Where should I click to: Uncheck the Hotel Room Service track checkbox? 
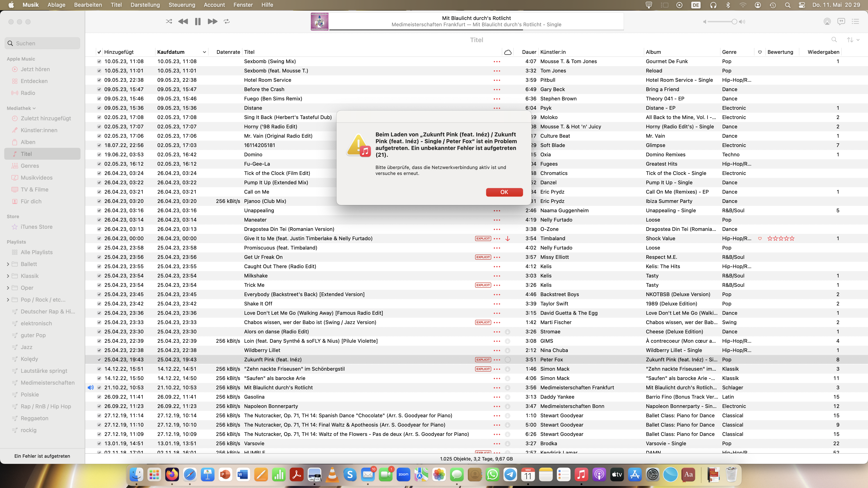click(x=99, y=80)
